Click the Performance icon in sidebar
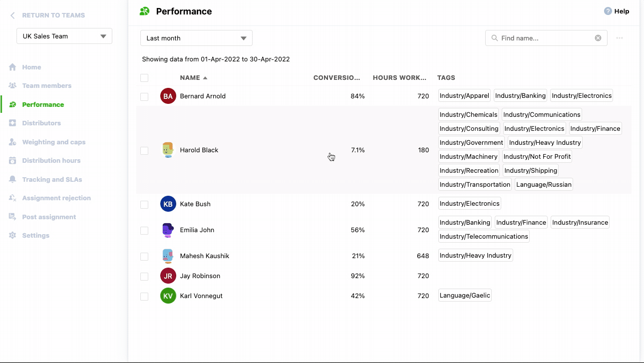This screenshot has width=644, height=363. pyautogui.click(x=12, y=104)
